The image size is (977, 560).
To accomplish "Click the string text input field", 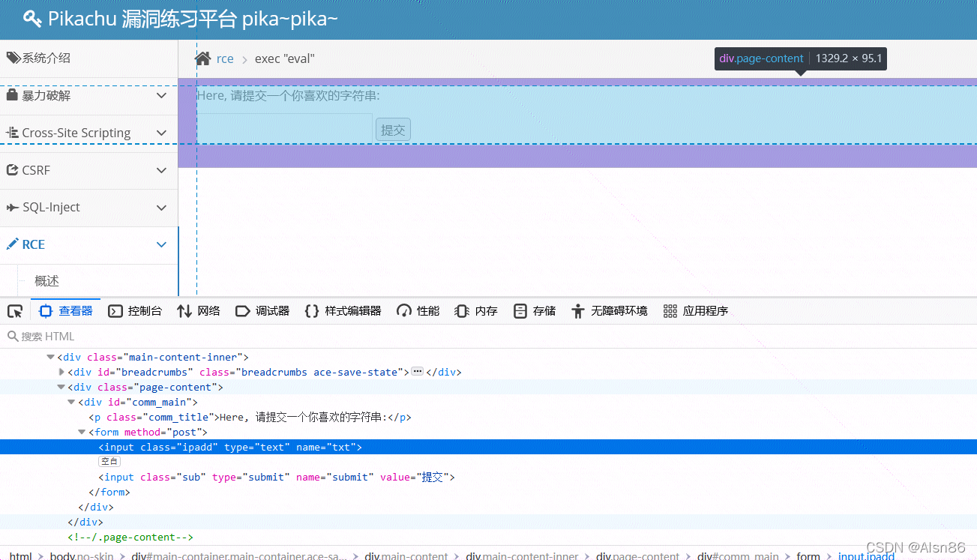I will click(x=284, y=129).
